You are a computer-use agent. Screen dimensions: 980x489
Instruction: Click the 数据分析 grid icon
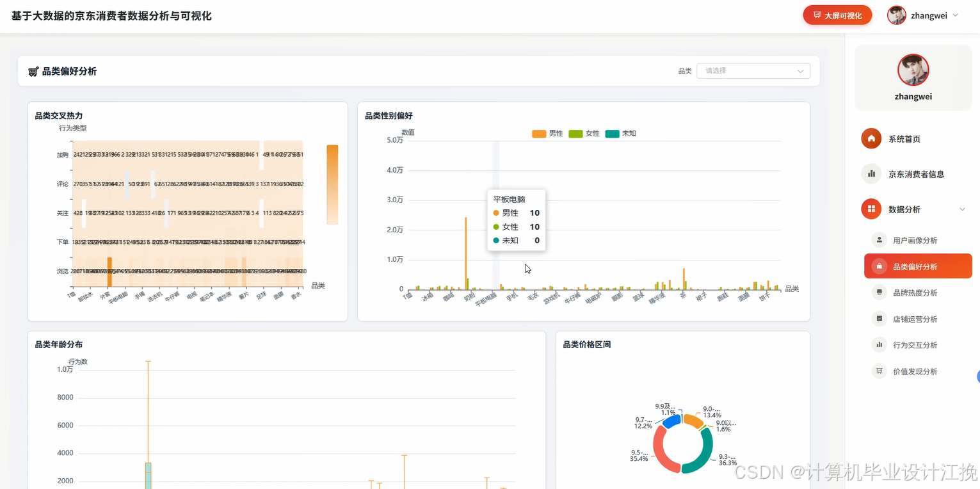coord(871,209)
